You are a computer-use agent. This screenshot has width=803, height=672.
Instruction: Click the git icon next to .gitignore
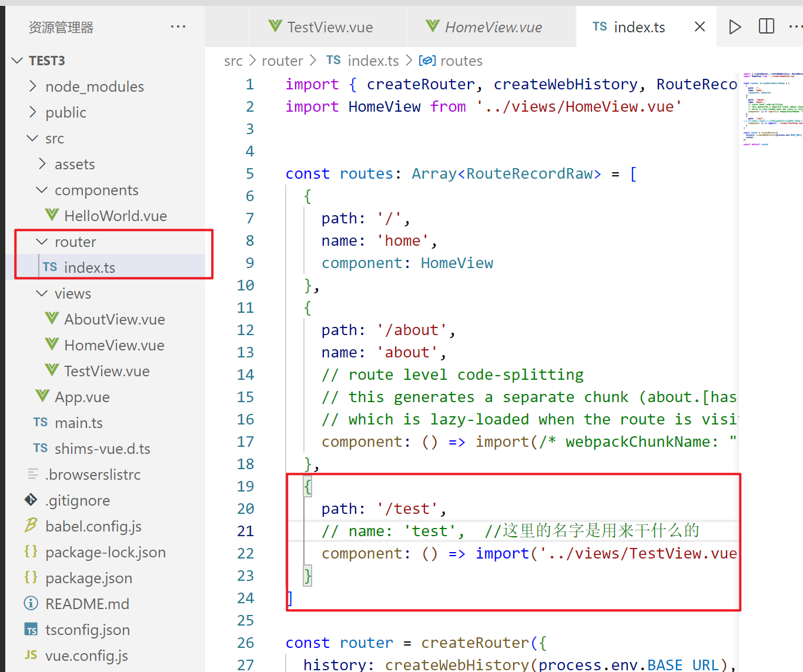31,500
